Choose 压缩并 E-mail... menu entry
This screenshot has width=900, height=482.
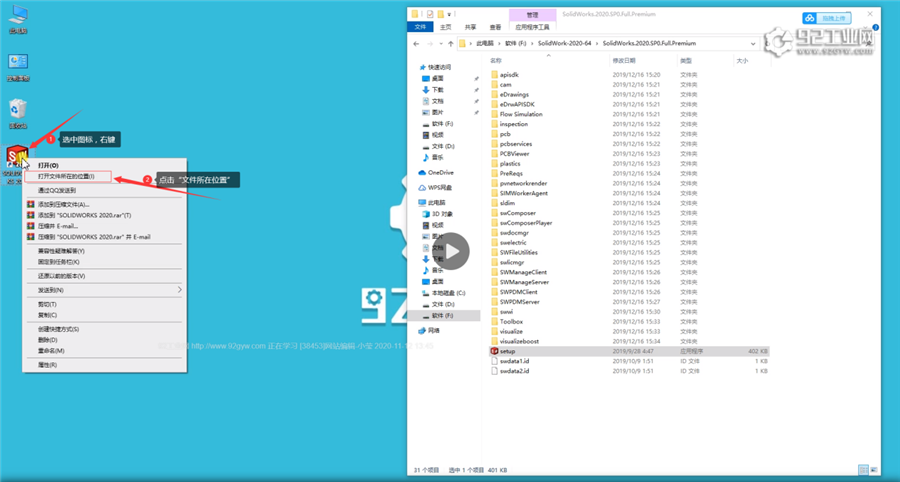click(x=58, y=226)
